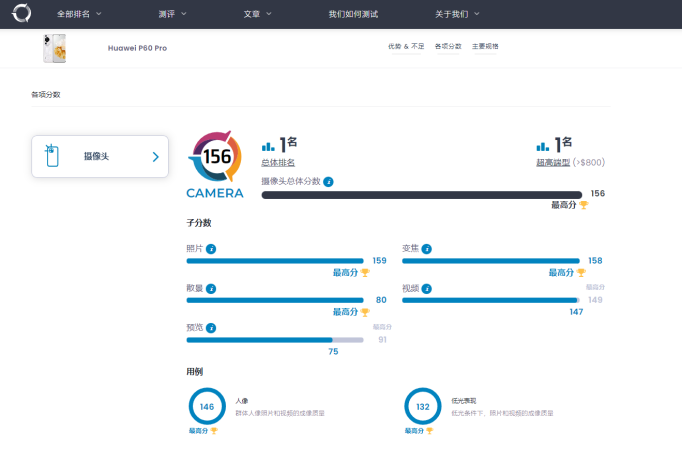Click info icon next to 预览
This screenshot has height=463, width=682.
[x=211, y=327]
